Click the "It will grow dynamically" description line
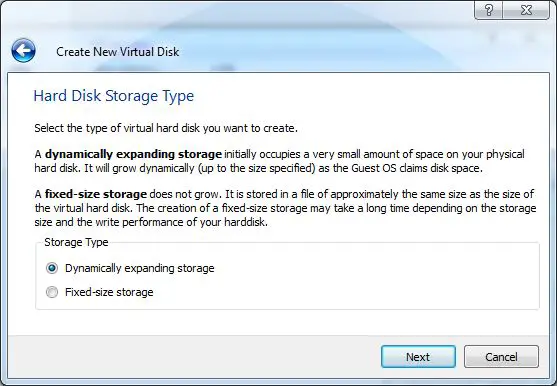 coord(258,168)
